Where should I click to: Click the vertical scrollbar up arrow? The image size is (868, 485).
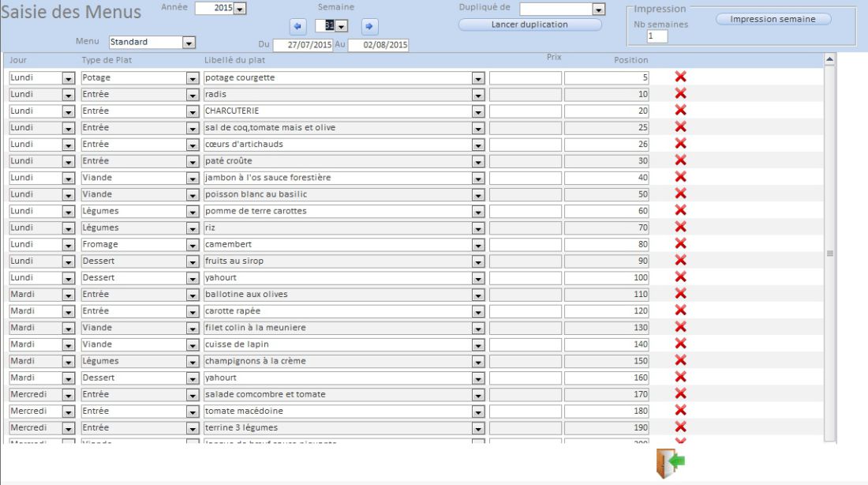point(829,58)
